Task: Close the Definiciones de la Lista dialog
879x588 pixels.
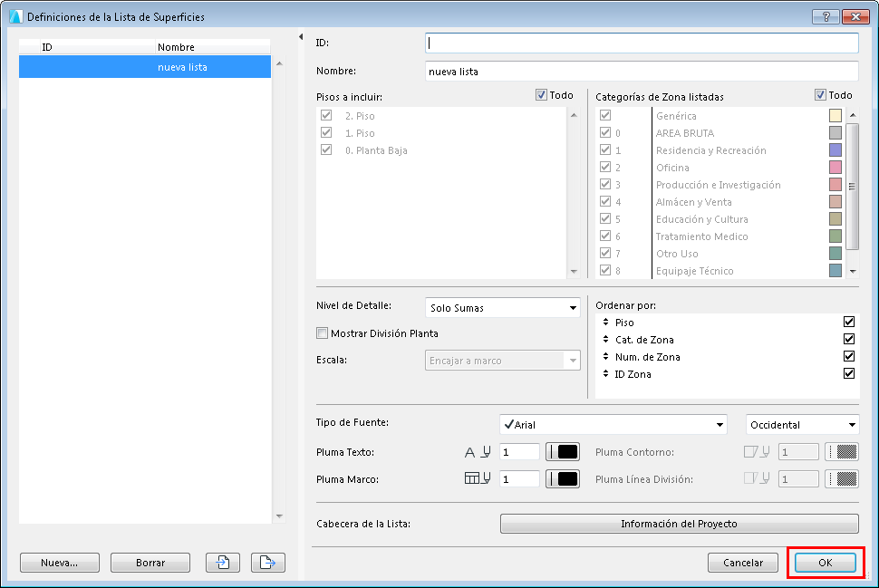Action: 855,17
